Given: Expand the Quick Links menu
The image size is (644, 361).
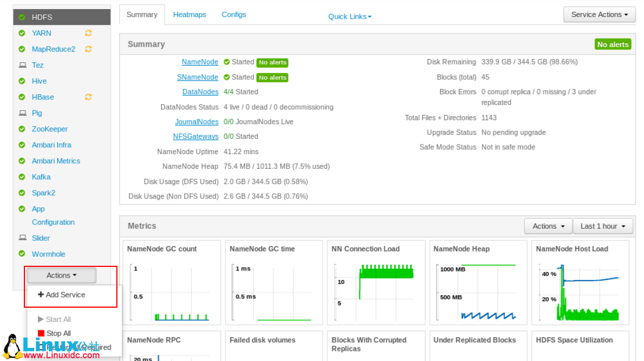Looking at the screenshot, I should point(350,16).
